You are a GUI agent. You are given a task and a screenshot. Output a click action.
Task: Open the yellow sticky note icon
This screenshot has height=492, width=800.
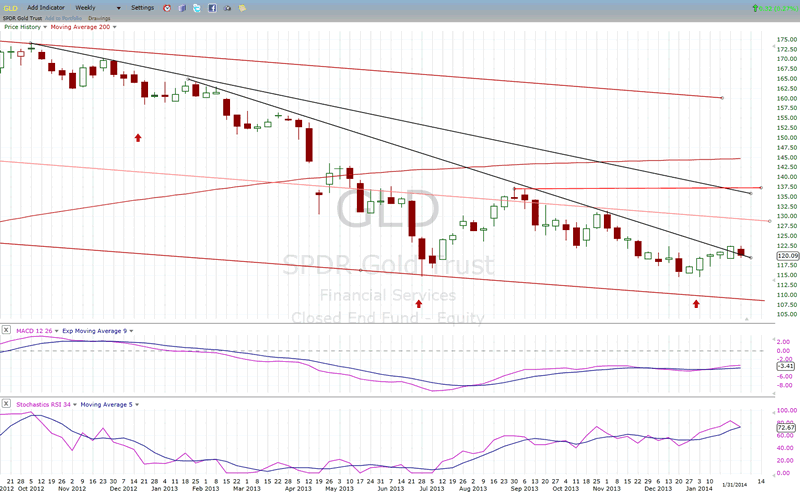pos(242,8)
